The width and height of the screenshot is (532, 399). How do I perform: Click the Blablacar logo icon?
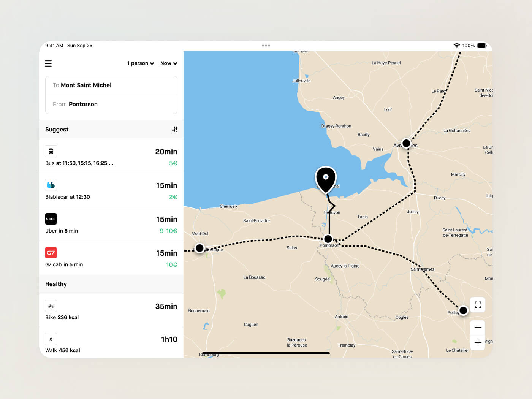(51, 185)
